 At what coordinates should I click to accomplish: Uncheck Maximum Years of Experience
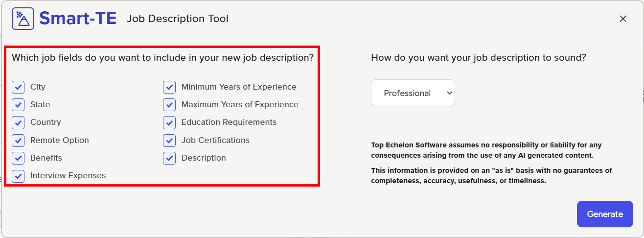tap(169, 105)
